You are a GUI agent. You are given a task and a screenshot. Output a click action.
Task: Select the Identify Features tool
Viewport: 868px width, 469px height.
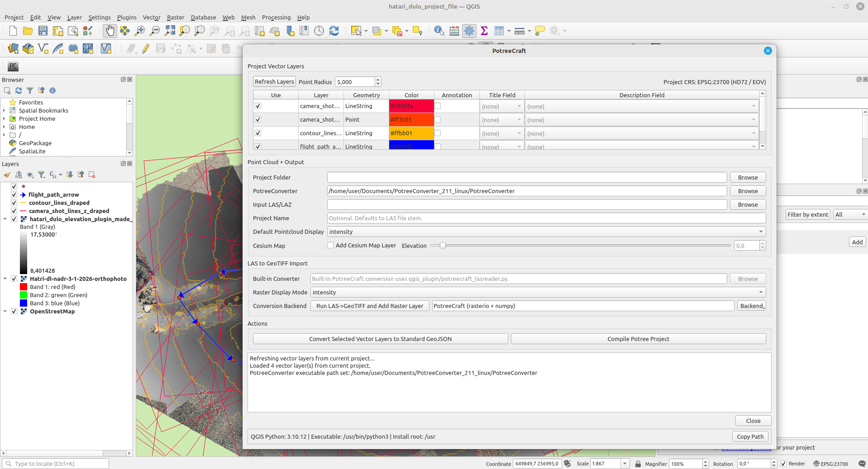pos(439,31)
